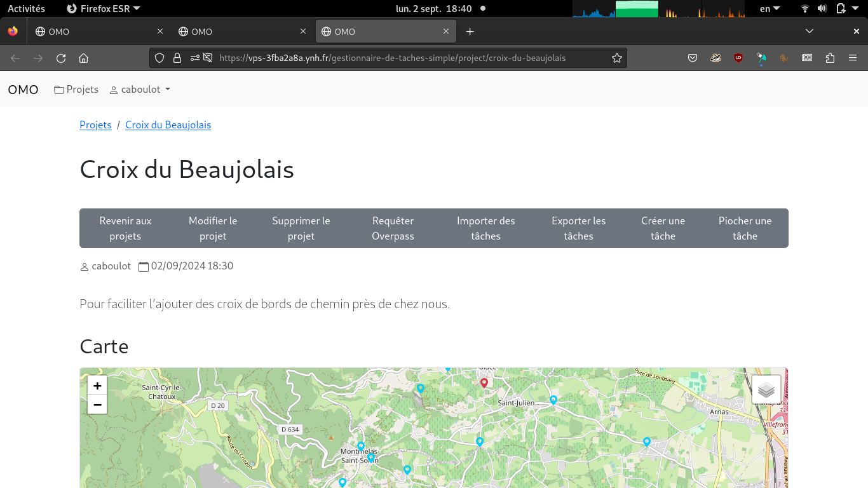
Task: Go to Firefox home page
Action: coord(83,58)
